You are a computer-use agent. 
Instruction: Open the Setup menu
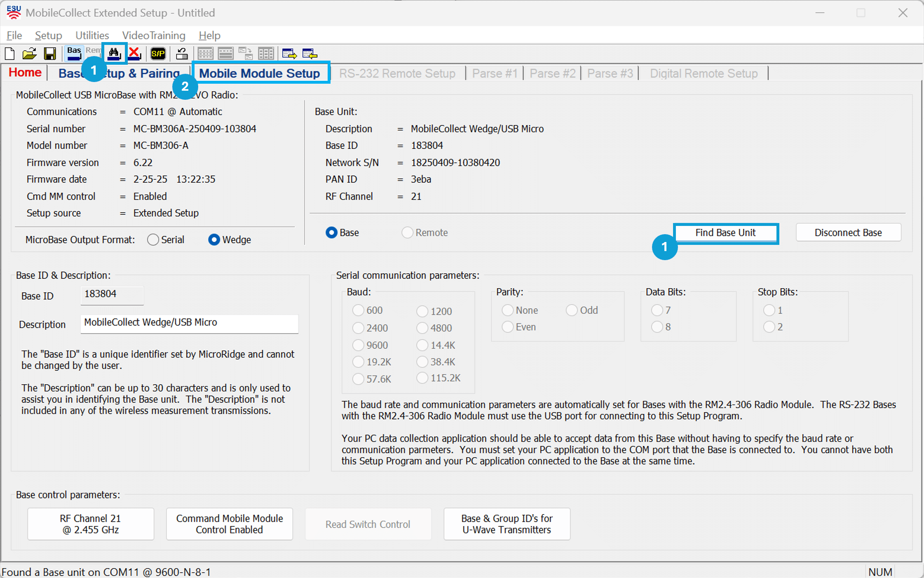(x=48, y=35)
